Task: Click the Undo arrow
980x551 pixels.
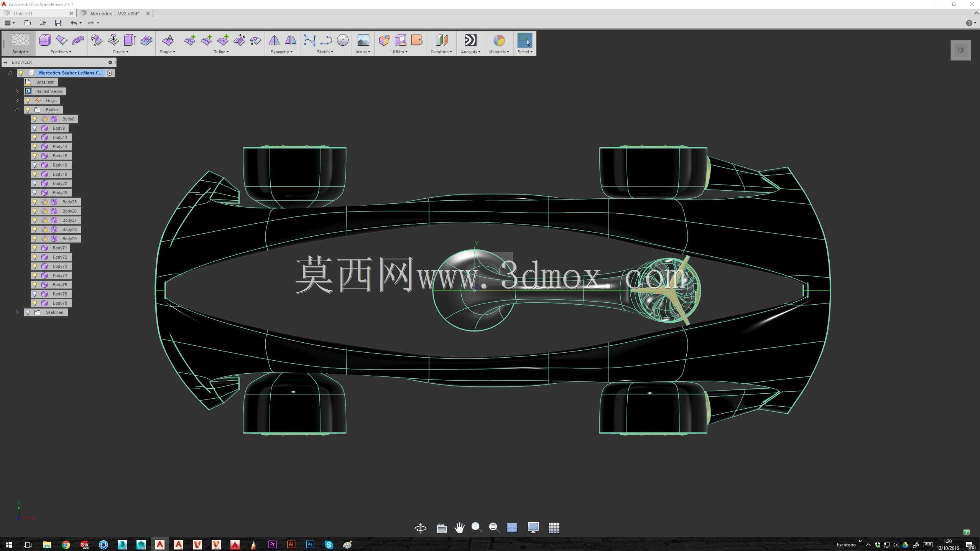Action: (73, 23)
